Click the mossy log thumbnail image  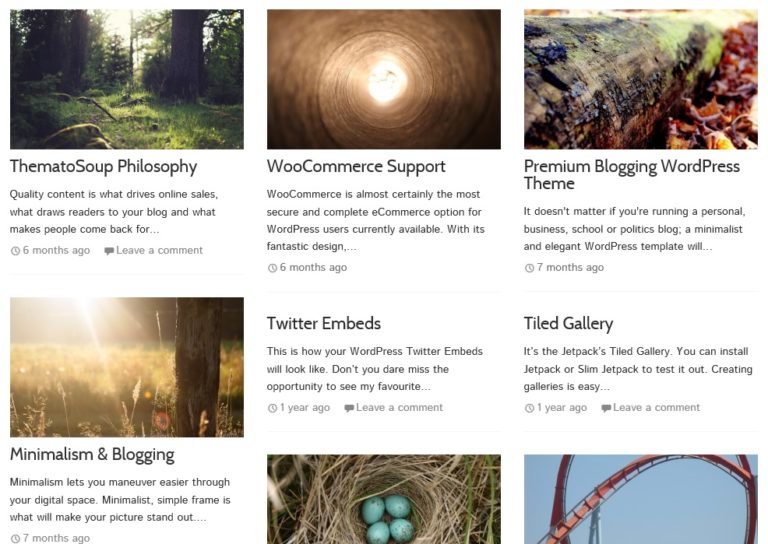tap(641, 80)
